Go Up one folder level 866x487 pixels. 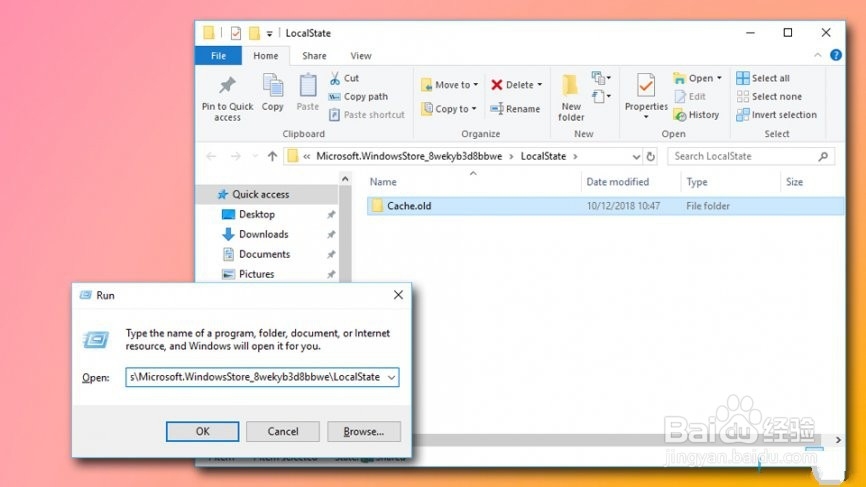click(272, 156)
